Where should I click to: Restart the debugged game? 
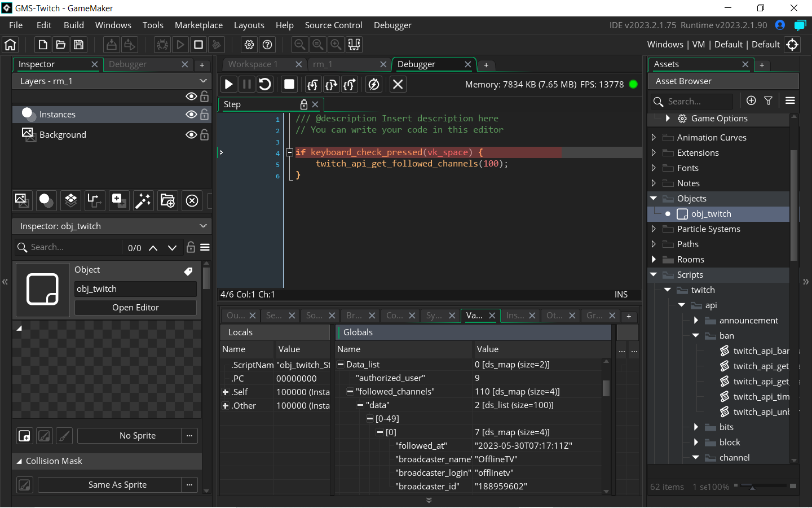264,84
